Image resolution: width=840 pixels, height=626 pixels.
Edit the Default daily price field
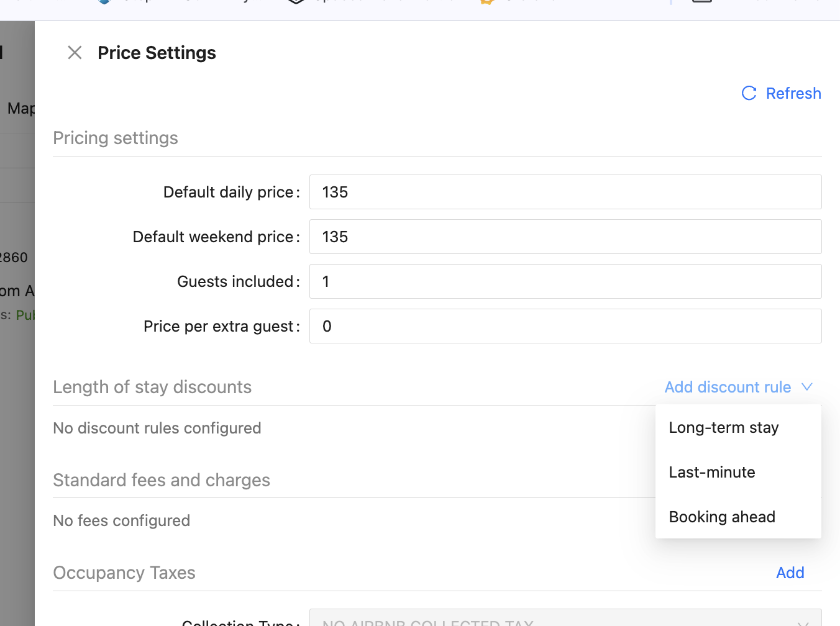(565, 192)
